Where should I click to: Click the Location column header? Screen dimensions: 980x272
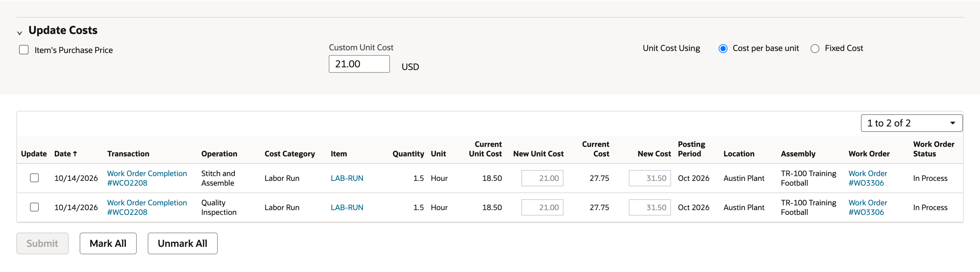738,153
